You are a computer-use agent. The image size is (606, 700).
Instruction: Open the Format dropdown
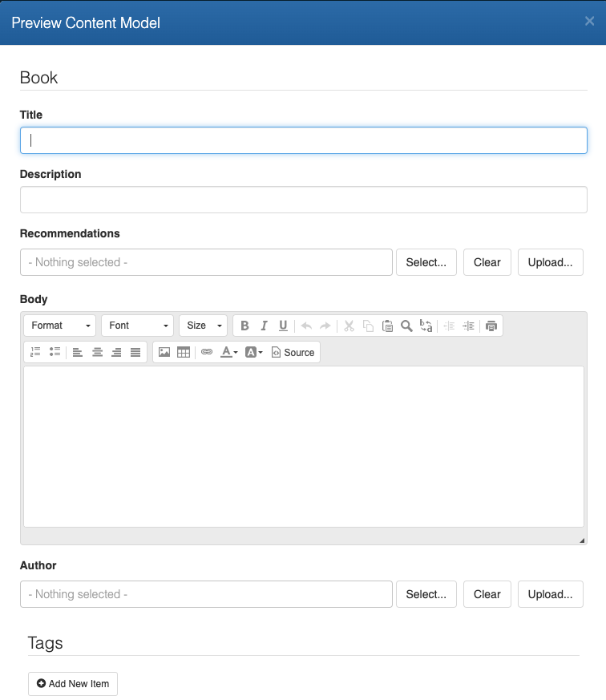(60, 326)
